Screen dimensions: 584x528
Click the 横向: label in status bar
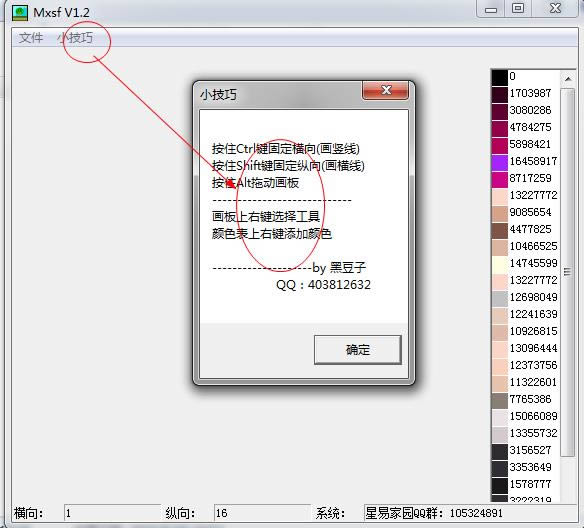point(28,513)
